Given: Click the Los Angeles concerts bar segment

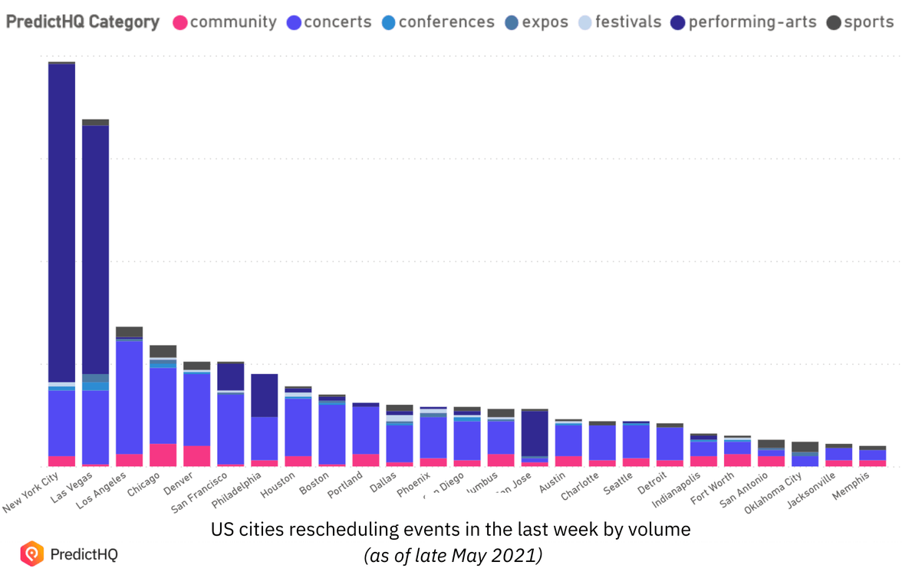Looking at the screenshot, I should coord(129,399).
